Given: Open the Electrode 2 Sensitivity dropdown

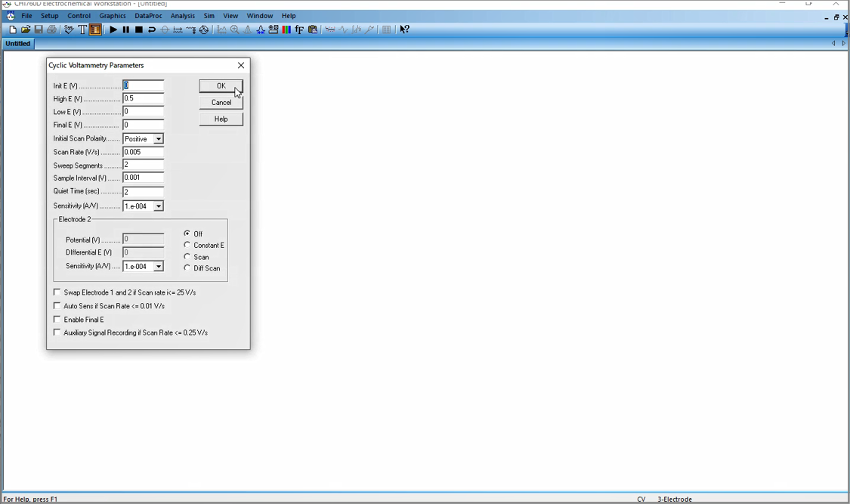Looking at the screenshot, I should pyautogui.click(x=158, y=267).
